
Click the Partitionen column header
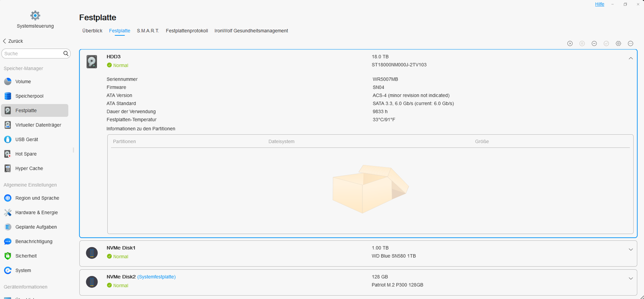(x=124, y=141)
